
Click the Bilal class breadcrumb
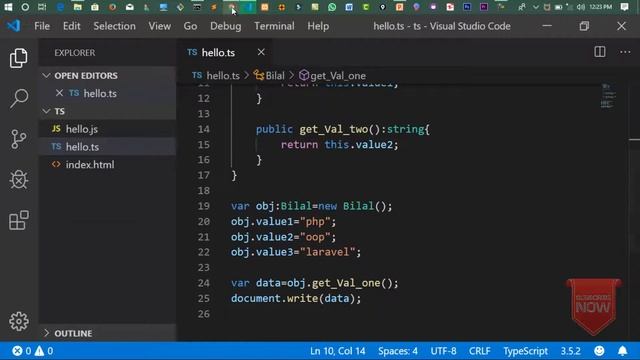coord(269,76)
